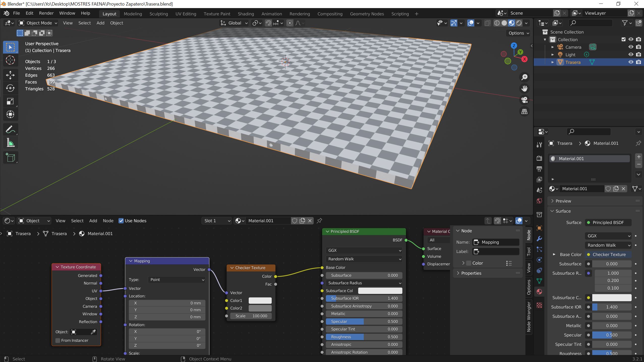Screen dimensions: 644x362
Task: Click the Checker Texture Color1 swatch
Action: [260, 300]
